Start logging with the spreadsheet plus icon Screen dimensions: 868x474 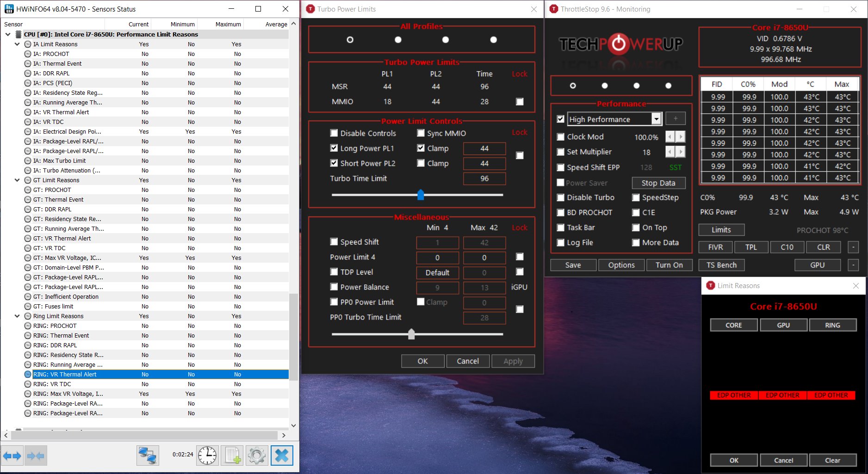(x=232, y=456)
